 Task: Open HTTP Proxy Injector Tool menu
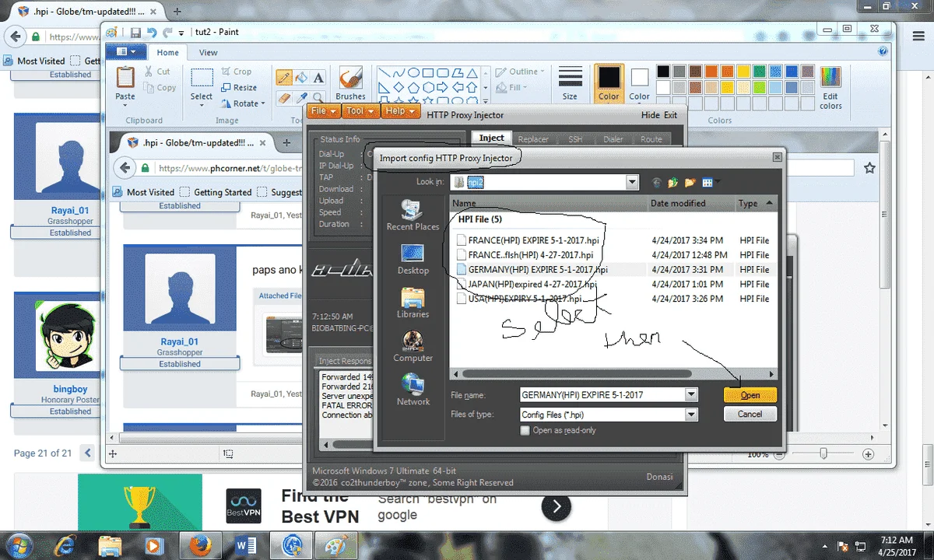(360, 111)
